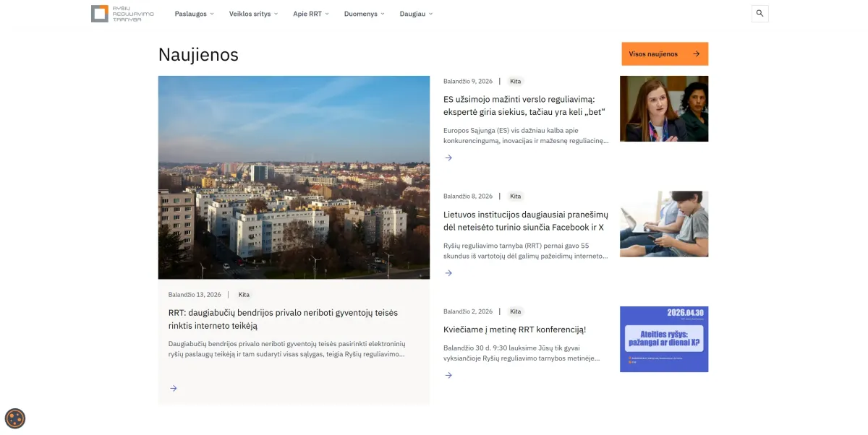Click the large city apartment buildings photo
The height and width of the screenshot is (435, 868).
294,177
